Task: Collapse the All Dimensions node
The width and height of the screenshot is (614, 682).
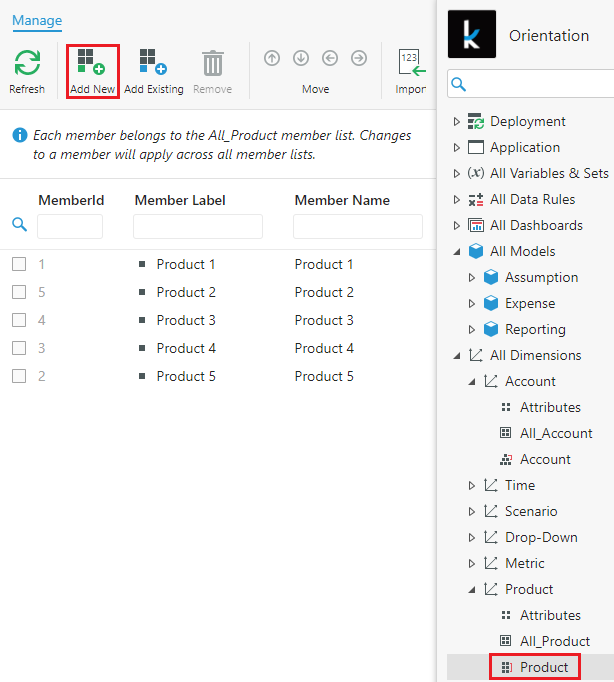Action: point(457,356)
